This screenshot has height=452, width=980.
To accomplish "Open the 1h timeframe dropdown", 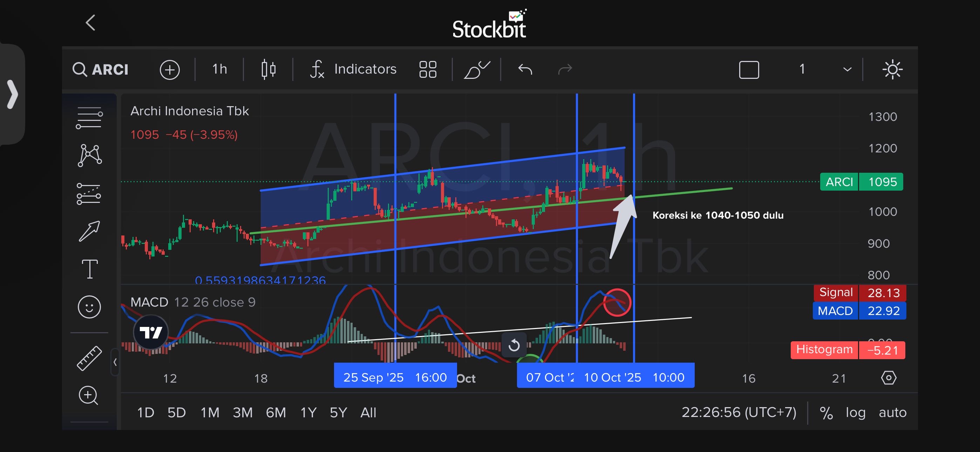I will pyautogui.click(x=219, y=69).
